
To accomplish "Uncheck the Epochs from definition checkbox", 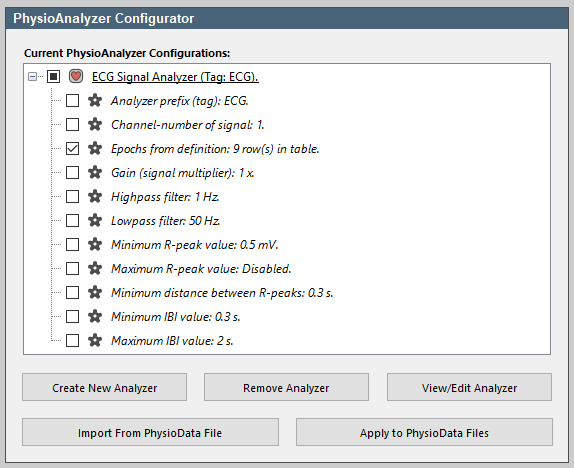I will [x=72, y=149].
